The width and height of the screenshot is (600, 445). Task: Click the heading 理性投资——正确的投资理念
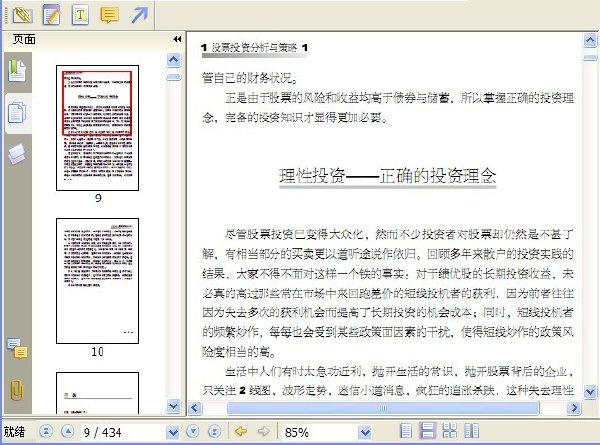pos(388,176)
